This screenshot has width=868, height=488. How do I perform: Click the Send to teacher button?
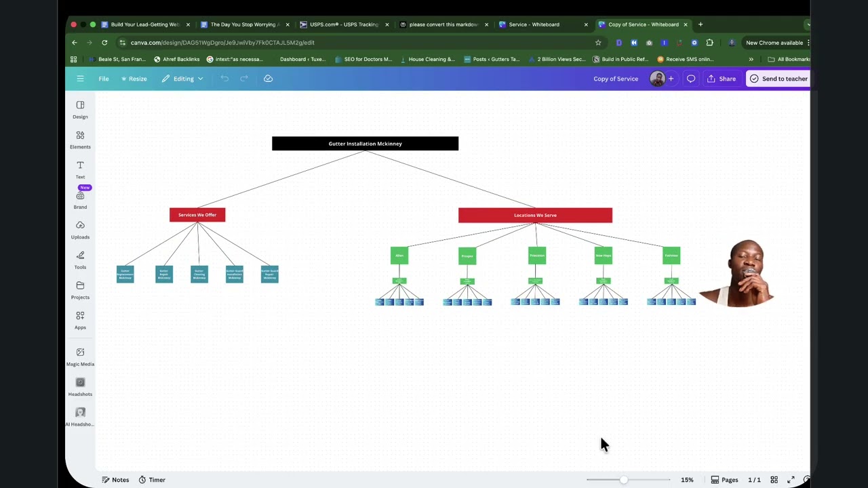(778, 79)
